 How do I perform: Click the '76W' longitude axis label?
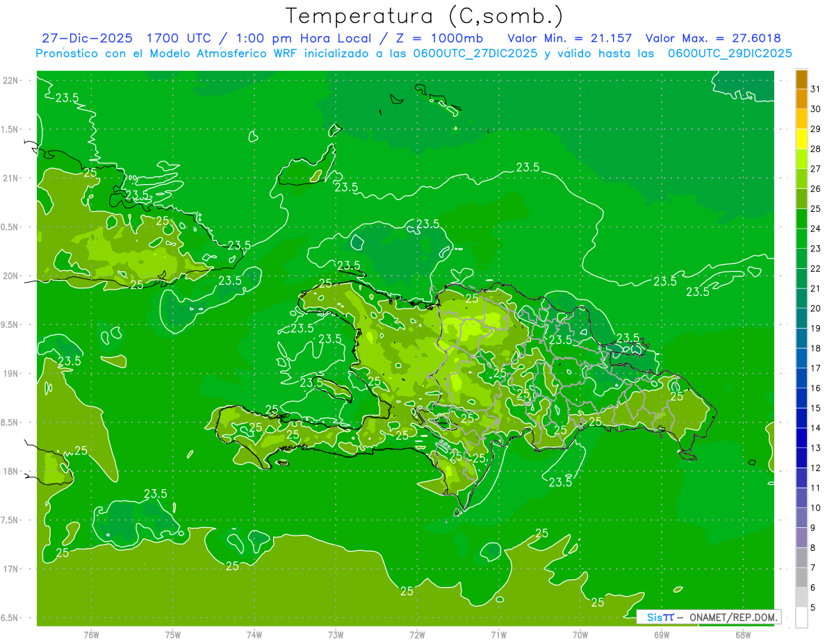[91, 634]
